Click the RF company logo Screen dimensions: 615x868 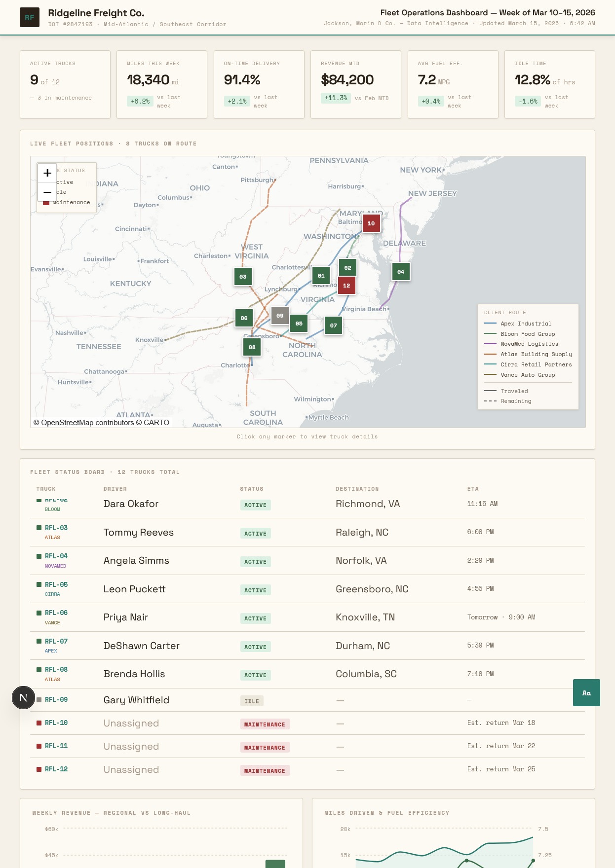[30, 18]
